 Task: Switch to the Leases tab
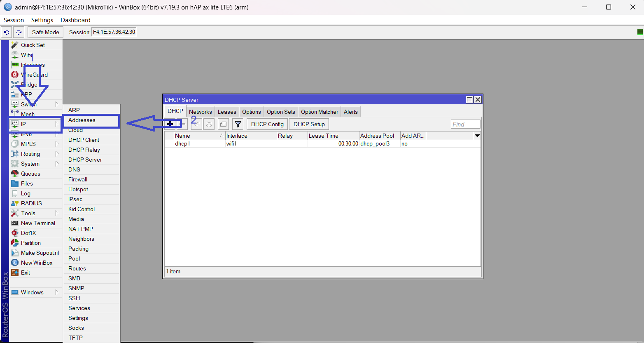(227, 112)
